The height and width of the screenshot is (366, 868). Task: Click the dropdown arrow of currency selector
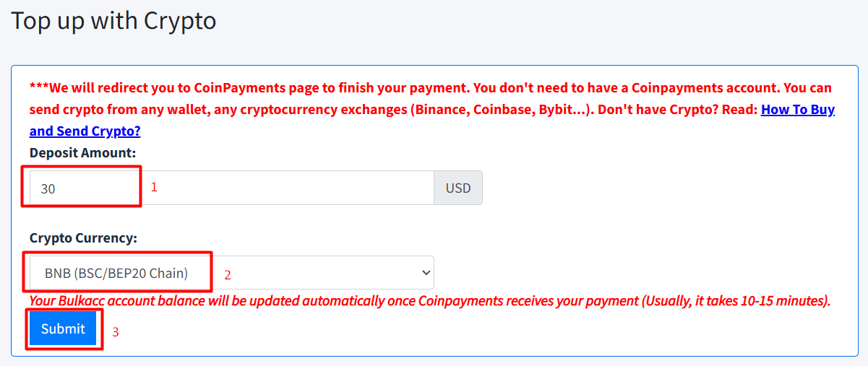click(x=426, y=273)
